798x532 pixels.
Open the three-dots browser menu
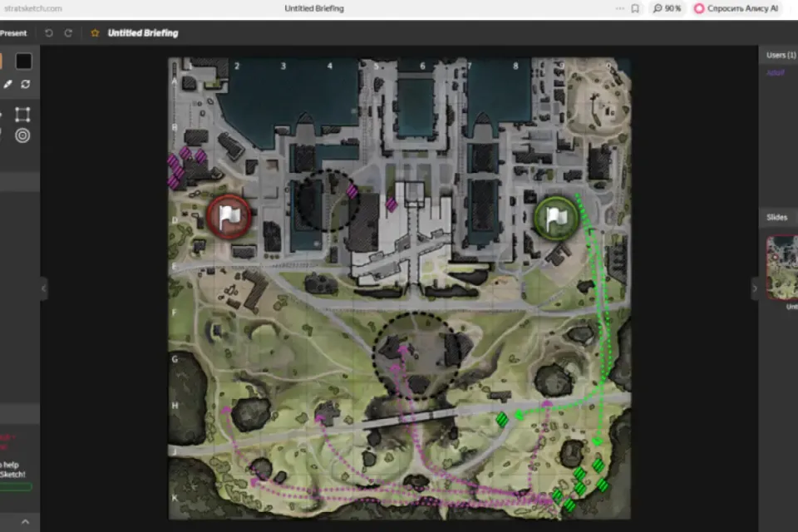pos(620,8)
